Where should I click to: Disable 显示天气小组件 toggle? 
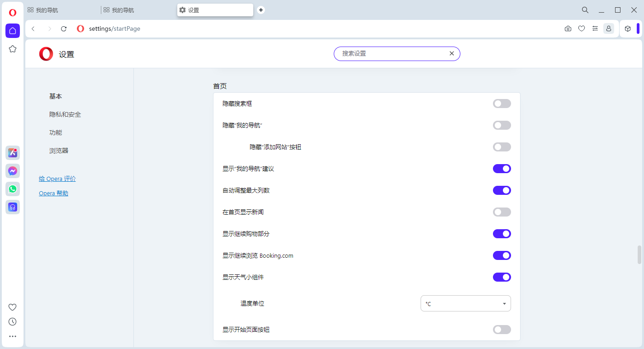(x=502, y=277)
